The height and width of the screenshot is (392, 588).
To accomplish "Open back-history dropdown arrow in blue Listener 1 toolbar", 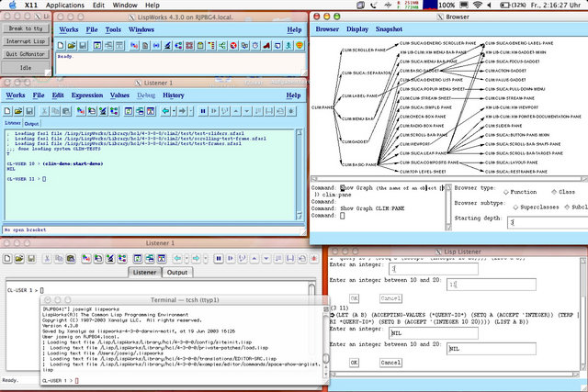I will (174, 111).
